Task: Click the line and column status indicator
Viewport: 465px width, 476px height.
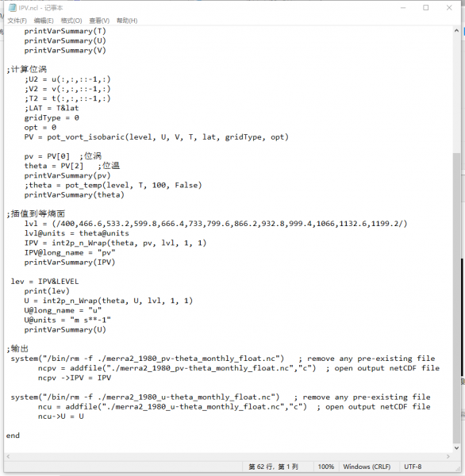Action: [273, 466]
